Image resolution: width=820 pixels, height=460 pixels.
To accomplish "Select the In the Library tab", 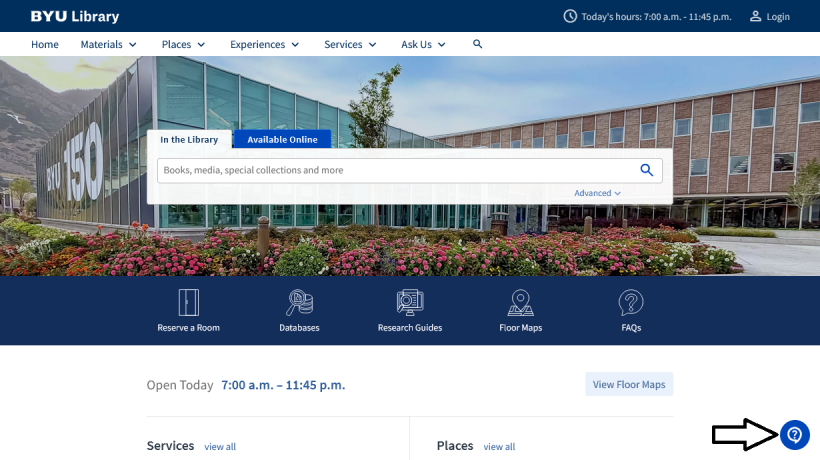I will (189, 140).
